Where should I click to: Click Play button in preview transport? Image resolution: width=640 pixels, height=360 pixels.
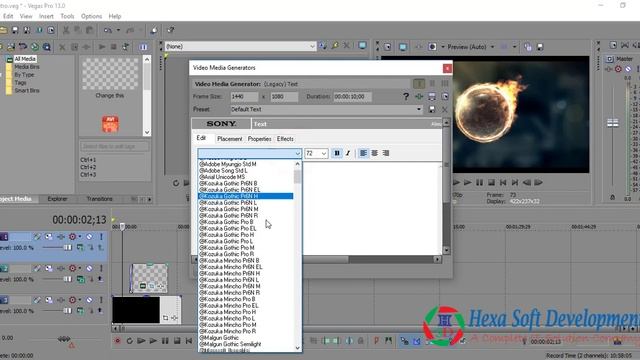[x=468, y=182]
